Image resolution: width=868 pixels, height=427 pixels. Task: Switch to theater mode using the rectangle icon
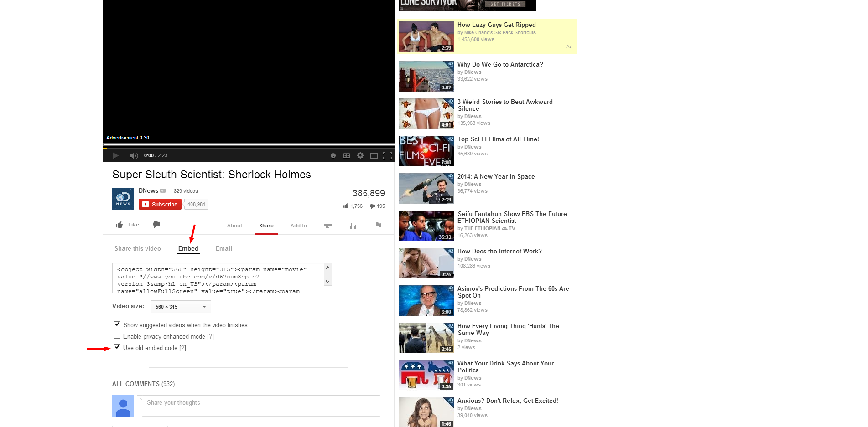point(374,156)
